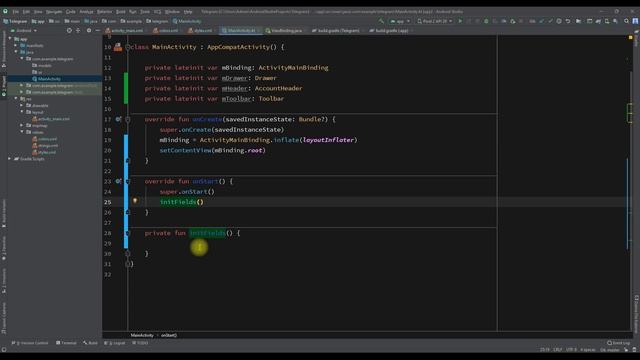Open the Help menu
Screen dimensions: 640x360
188,12
